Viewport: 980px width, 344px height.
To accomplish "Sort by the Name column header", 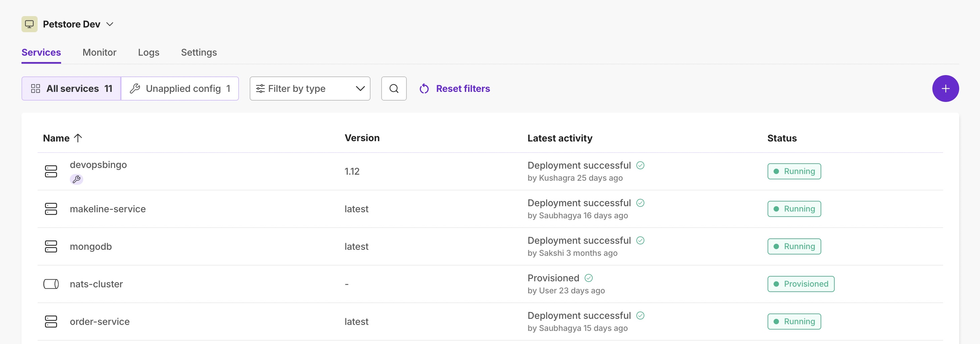I will pos(56,138).
